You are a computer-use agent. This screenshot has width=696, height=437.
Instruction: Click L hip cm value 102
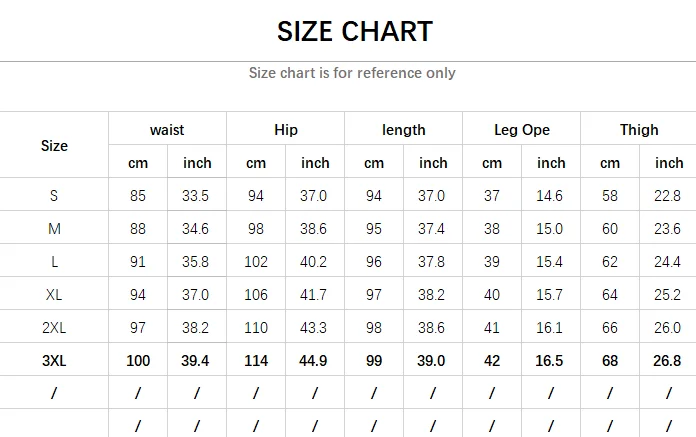(256, 262)
